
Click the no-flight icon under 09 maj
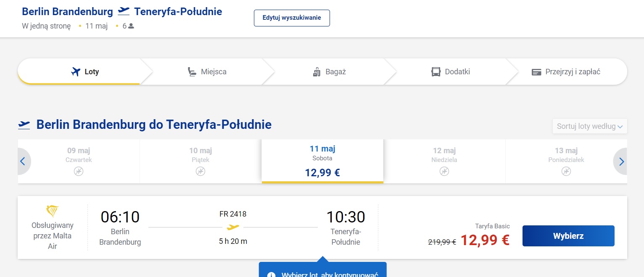(79, 171)
